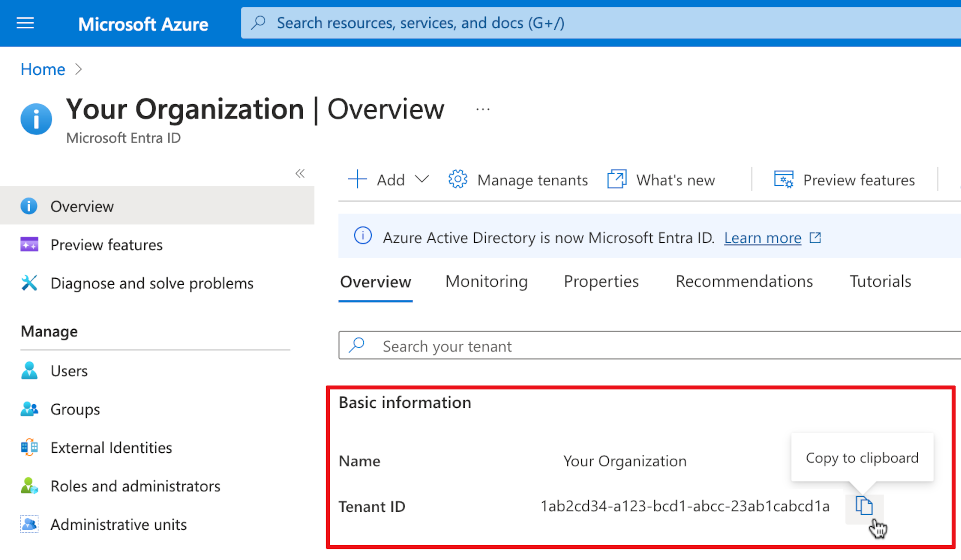961x560 pixels.
Task: Click the Preview features toolbar icon
Action: click(784, 179)
